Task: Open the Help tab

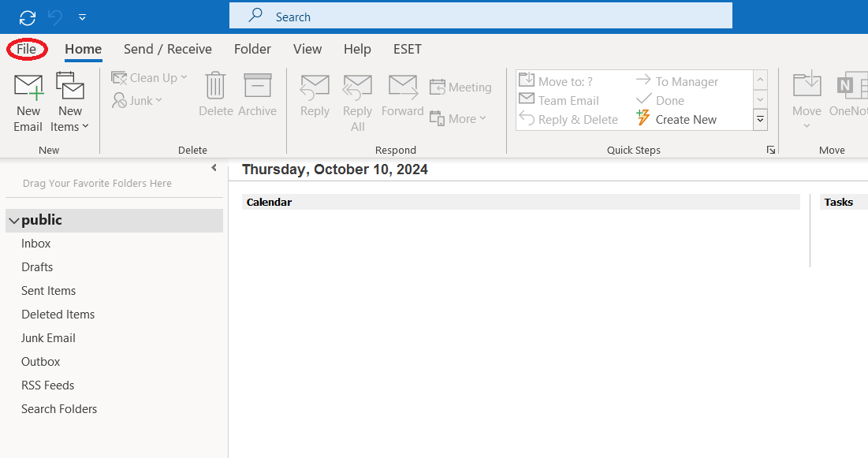Action: click(x=357, y=50)
